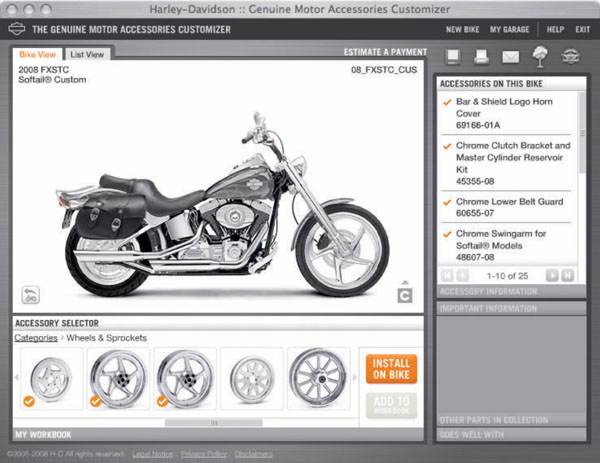This screenshot has width=600, height=463.
Task: Click the Wheels & Sprockets breadcrumb text
Action: [x=106, y=338]
